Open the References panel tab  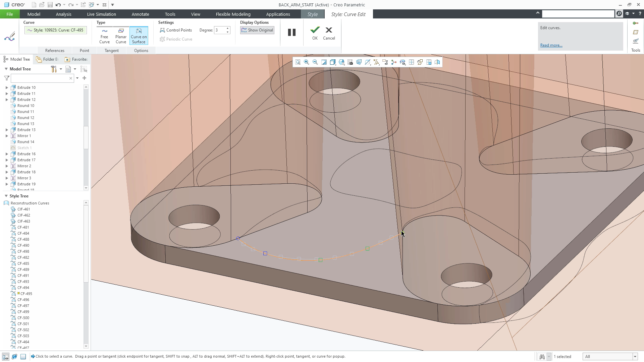pos(55,51)
